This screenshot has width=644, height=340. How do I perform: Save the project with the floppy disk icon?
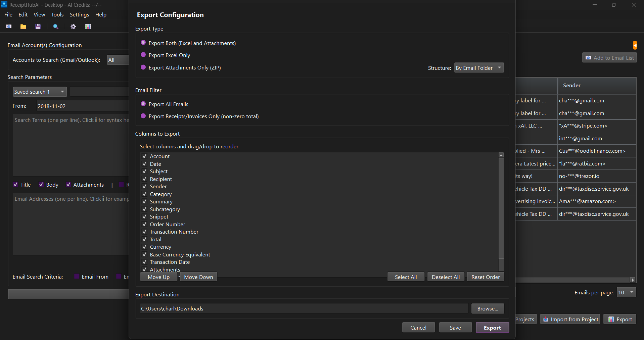[38, 27]
